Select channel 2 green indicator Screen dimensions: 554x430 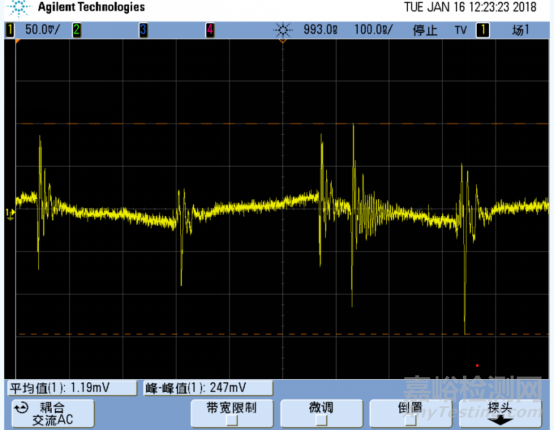(x=76, y=30)
